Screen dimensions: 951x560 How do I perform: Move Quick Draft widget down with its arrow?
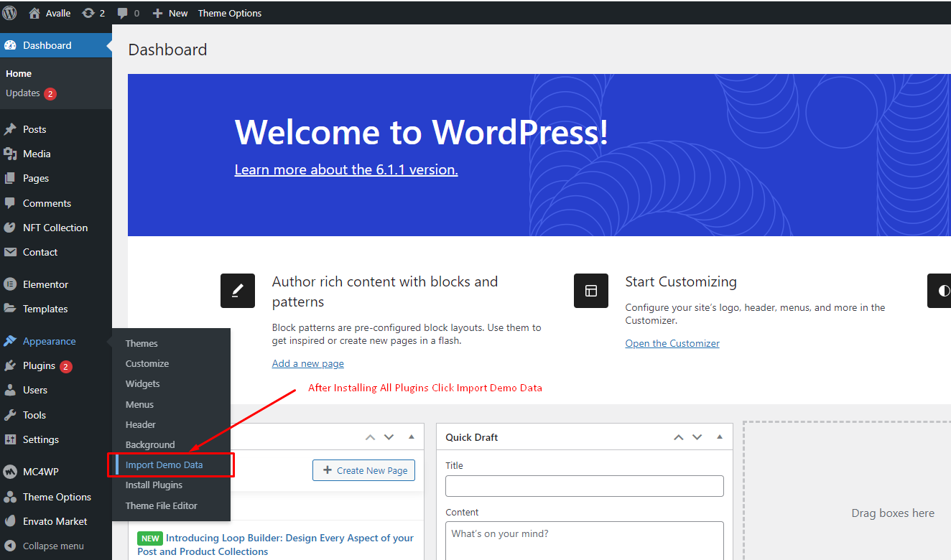(x=697, y=437)
